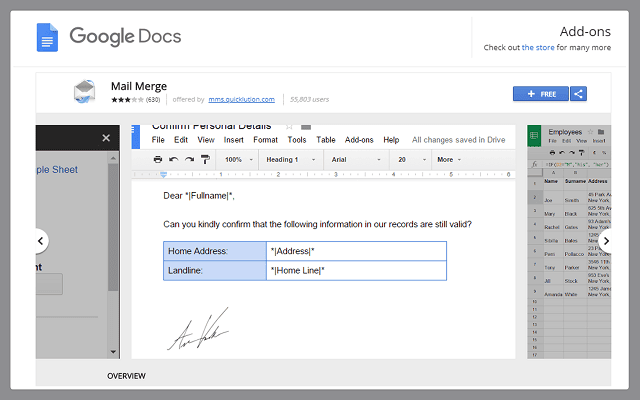
Task: Open the Format menu in Docs preview
Action: 265,140
